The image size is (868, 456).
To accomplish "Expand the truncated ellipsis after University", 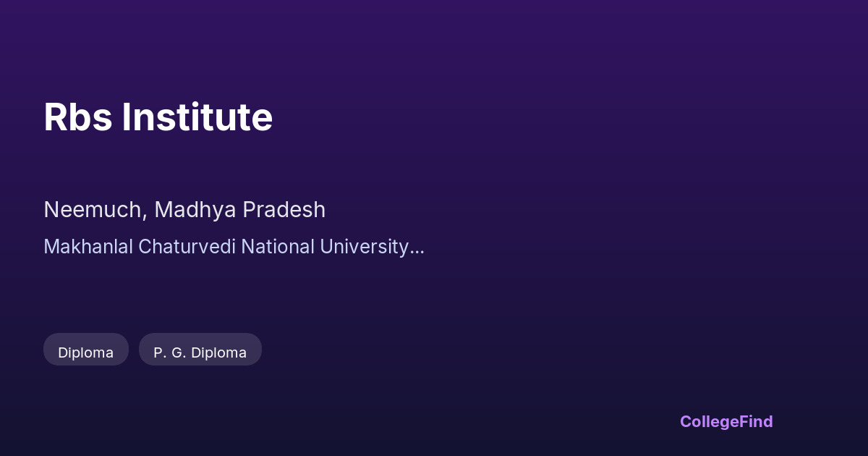I will 417,248.
